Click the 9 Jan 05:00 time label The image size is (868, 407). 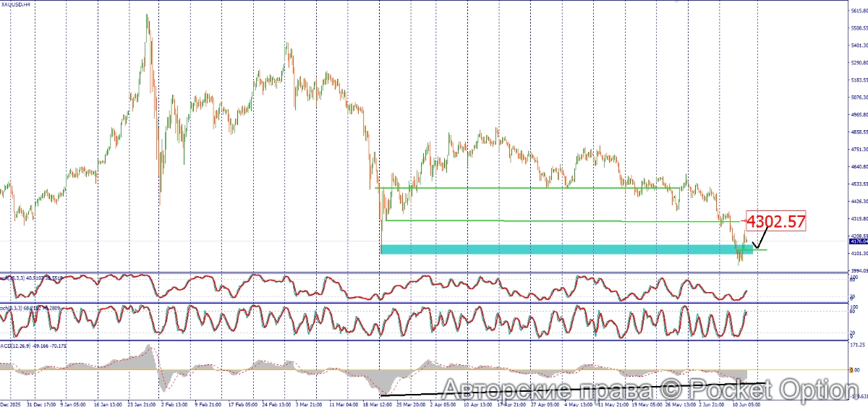click(73, 403)
